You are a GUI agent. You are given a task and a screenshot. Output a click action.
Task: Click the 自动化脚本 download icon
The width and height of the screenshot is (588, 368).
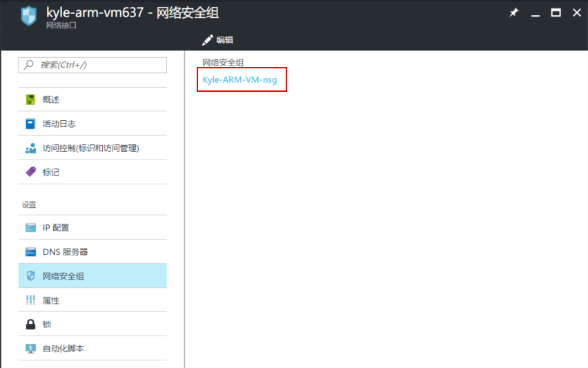(x=30, y=349)
